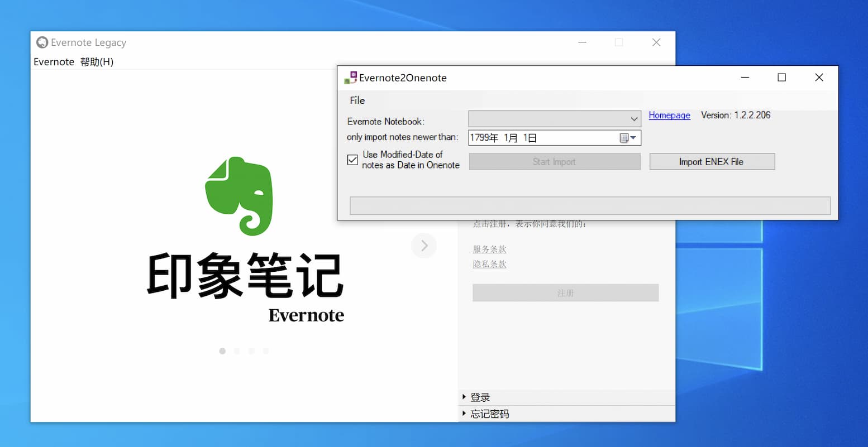The height and width of the screenshot is (447, 868).
Task: Open the Evernote Notebook dropdown
Action: click(554, 118)
